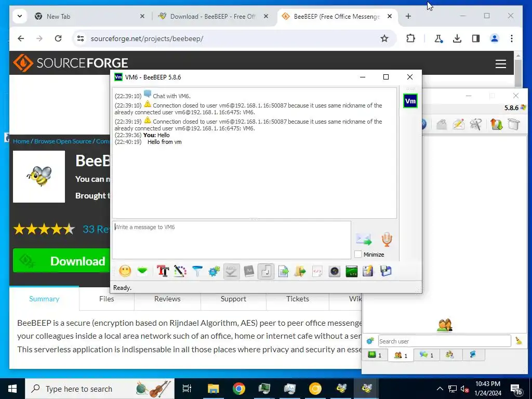Click the BeeBEEP bee project thumbnail
Screen dimensions: 532x399
tap(39, 177)
